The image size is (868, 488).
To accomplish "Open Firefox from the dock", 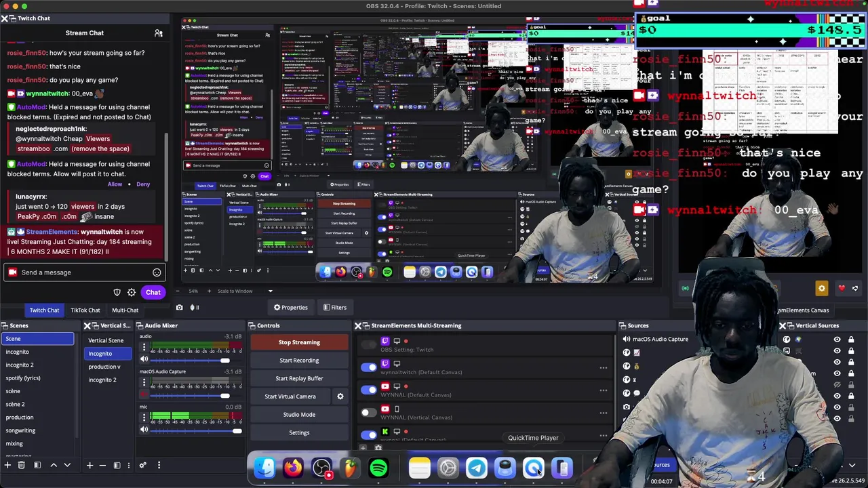I will click(293, 468).
